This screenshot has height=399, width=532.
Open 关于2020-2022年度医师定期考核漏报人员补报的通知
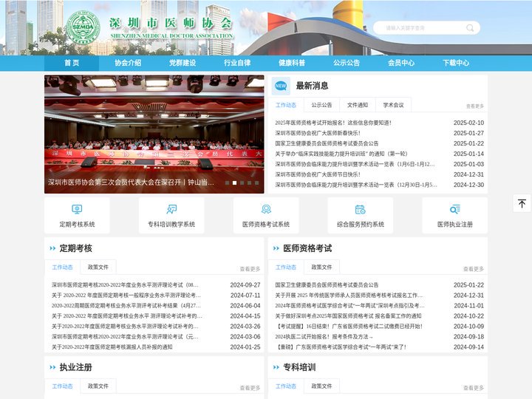click(112, 347)
